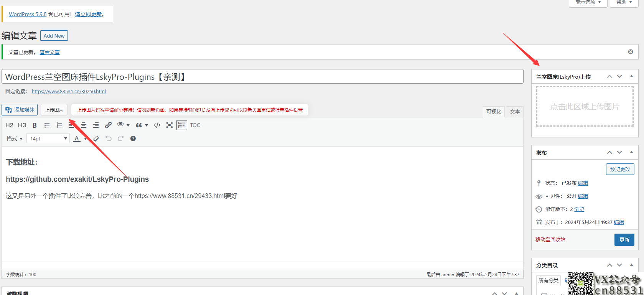Click the 请立即更新 link
The image size is (644, 295).
88,14
